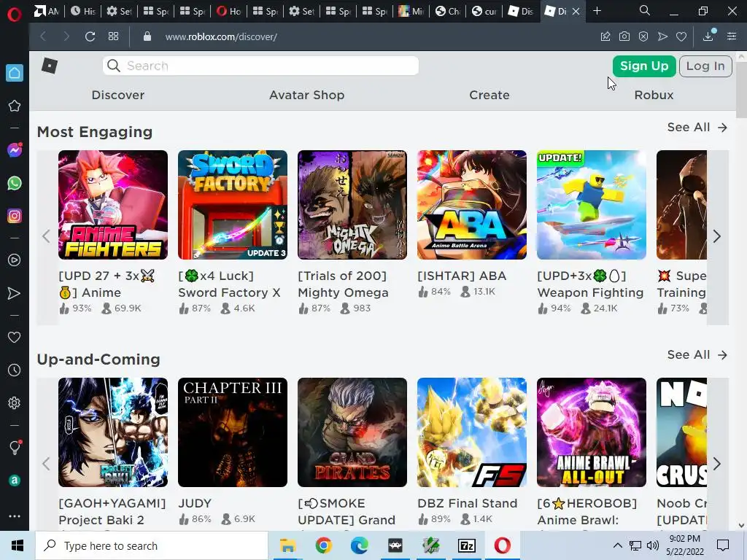This screenshot has width=747, height=560.
Task: Click See All for Up-and-Coming
Action: (x=697, y=355)
